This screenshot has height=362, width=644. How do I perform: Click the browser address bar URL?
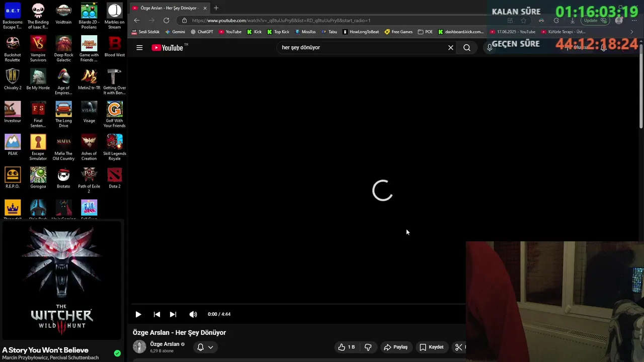281,21
